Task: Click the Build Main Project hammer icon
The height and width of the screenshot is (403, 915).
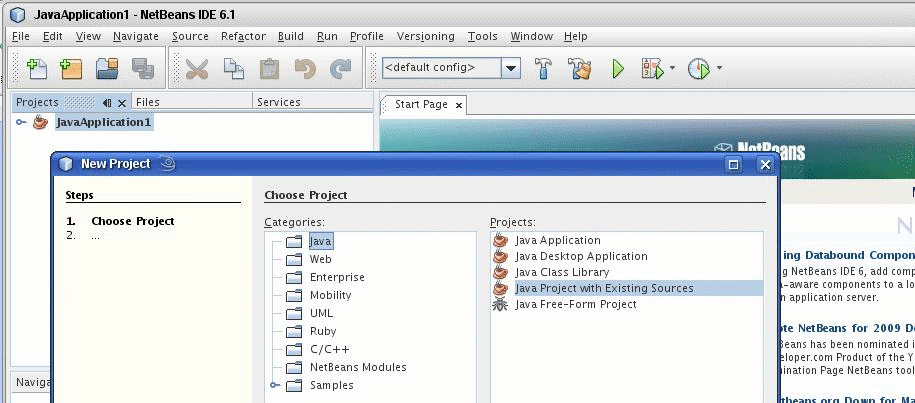Action: 543,69
